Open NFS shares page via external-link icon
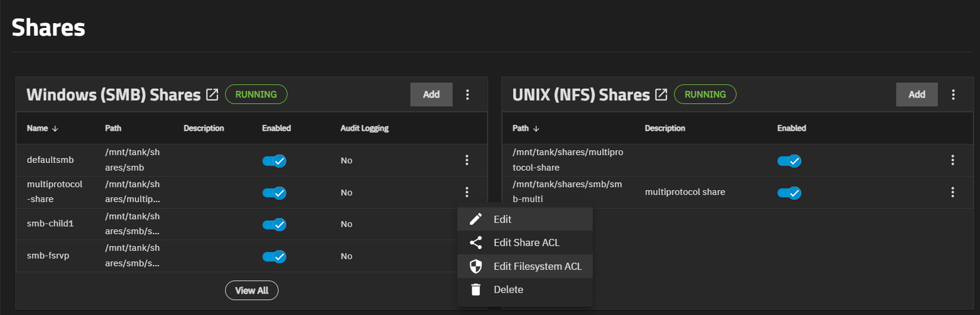980x315 pixels. (x=661, y=94)
